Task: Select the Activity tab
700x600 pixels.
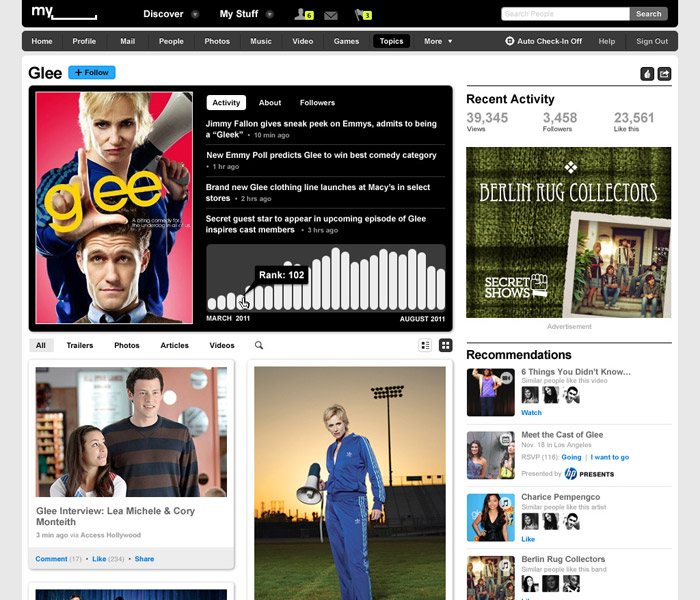Action: (226, 103)
